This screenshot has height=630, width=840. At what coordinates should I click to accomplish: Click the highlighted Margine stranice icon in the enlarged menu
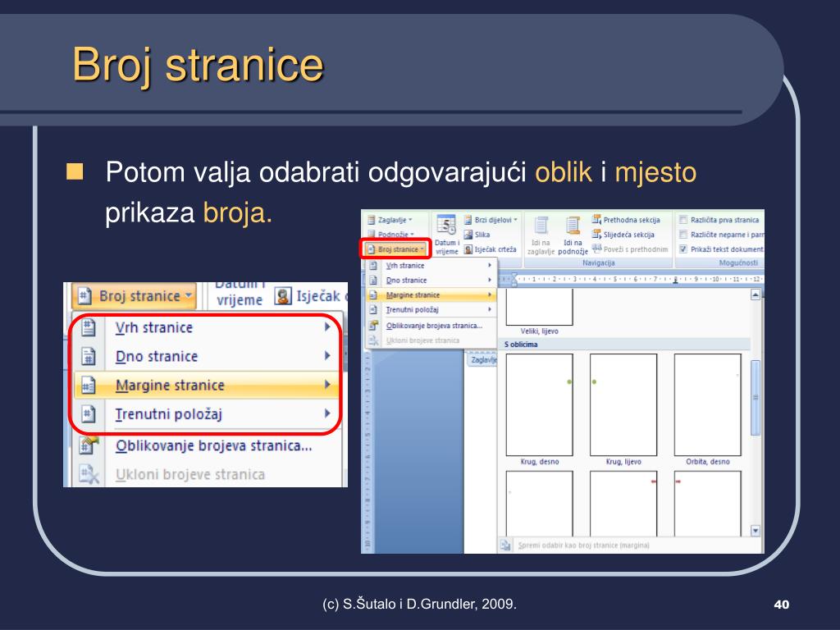[x=89, y=386]
